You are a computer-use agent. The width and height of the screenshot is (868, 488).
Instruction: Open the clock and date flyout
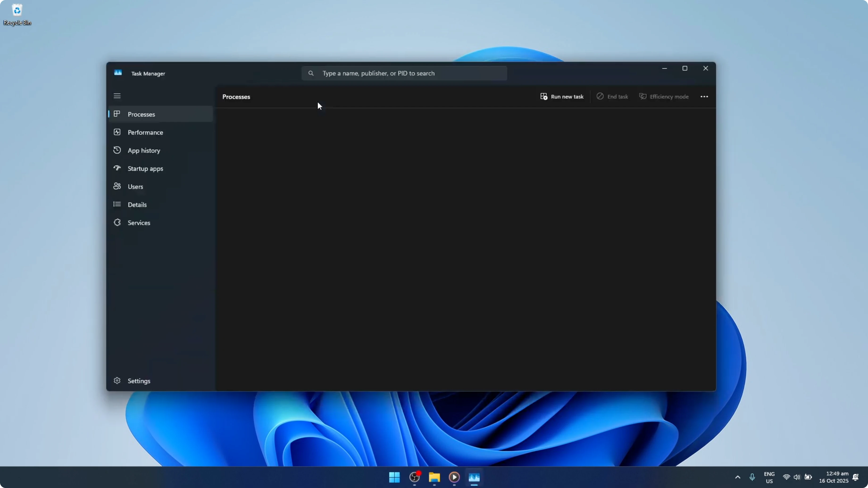click(834, 477)
